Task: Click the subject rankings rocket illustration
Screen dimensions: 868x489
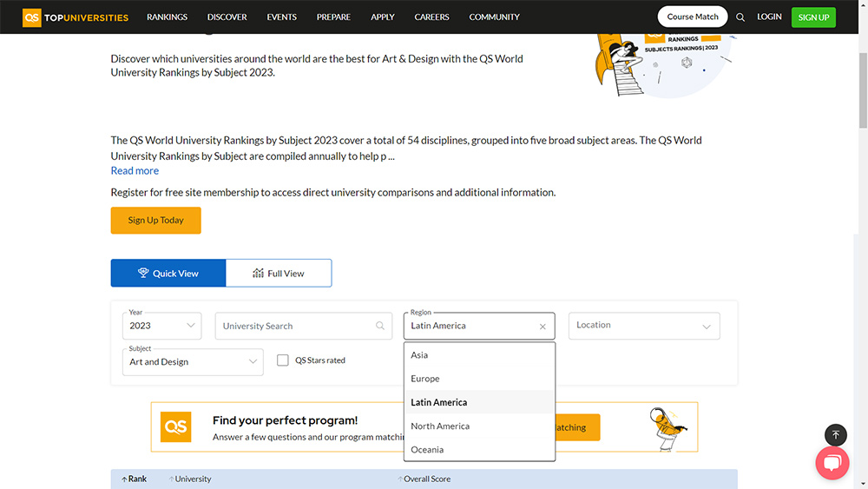Action: [x=664, y=65]
